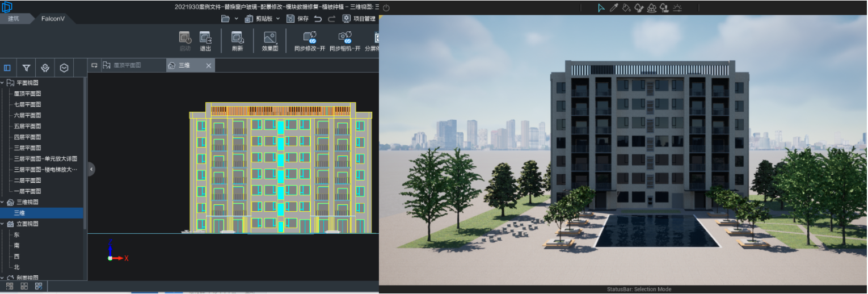Open the 剪贴板 clipboard dropdown

click(x=262, y=19)
